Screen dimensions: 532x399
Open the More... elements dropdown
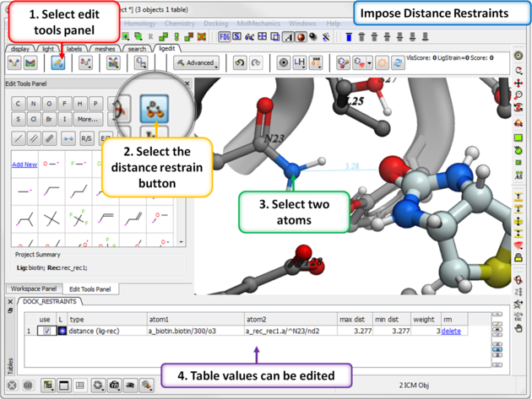87,119
